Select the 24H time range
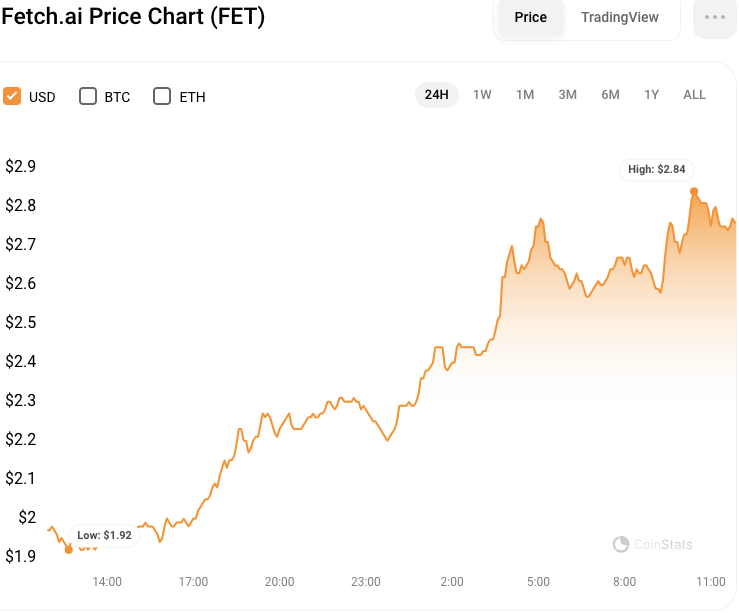This screenshot has height=613, width=739. [436, 95]
